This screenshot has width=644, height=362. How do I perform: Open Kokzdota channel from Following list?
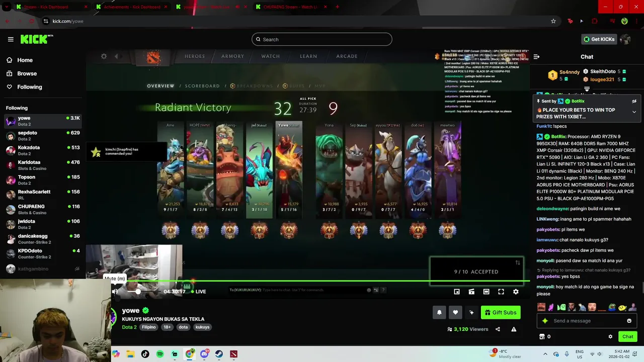point(43,150)
